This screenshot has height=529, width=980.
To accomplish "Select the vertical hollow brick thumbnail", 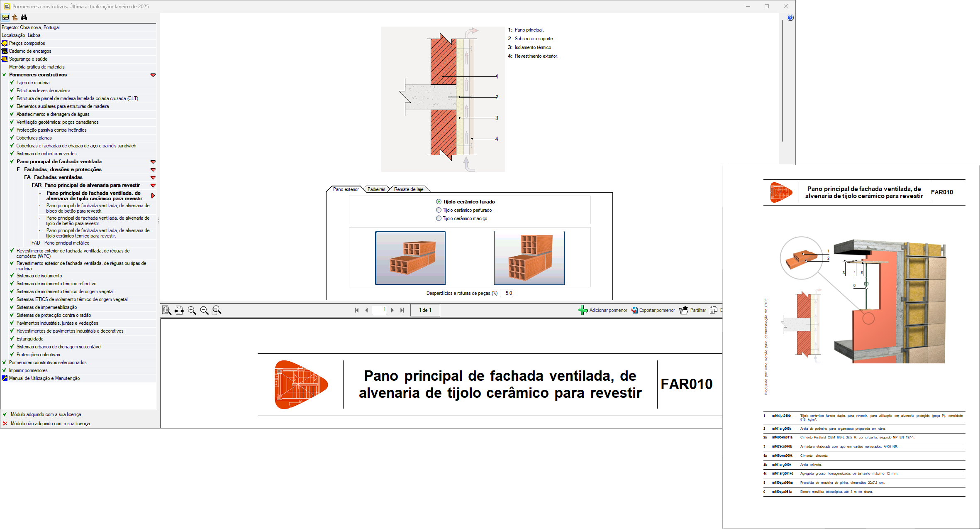I will pos(529,258).
